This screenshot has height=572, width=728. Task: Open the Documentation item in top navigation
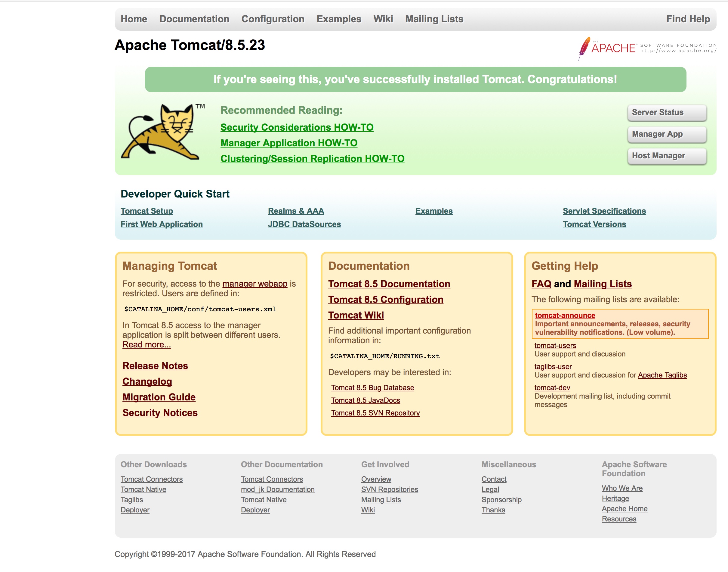coord(194,19)
